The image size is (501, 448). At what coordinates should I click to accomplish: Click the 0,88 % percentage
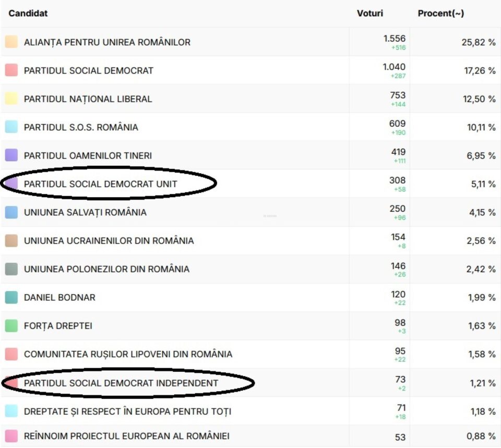481,437
